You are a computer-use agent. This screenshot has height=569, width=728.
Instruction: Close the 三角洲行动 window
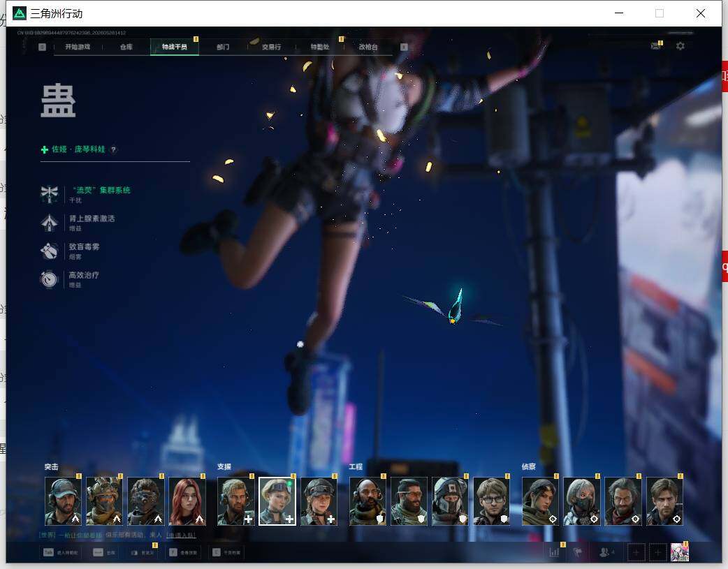701,13
